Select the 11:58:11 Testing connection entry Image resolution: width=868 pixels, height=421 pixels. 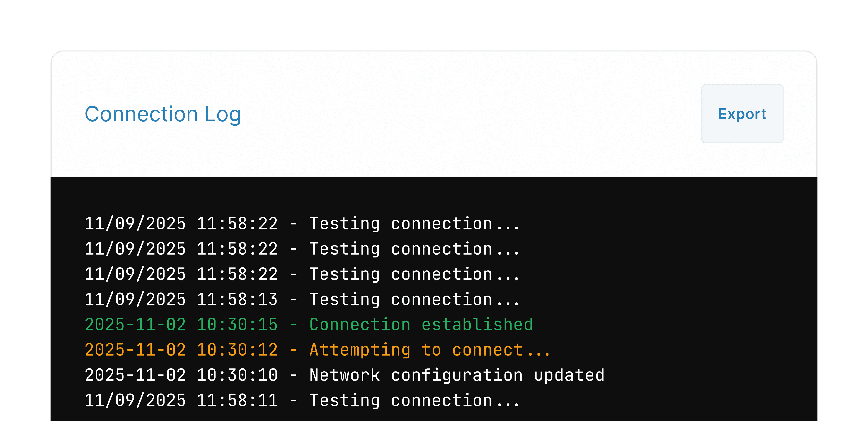302,400
